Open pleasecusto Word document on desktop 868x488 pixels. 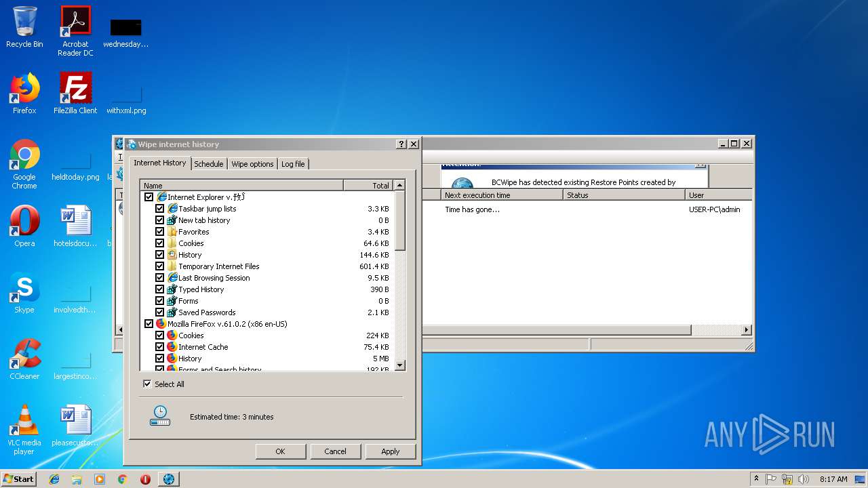click(x=75, y=426)
